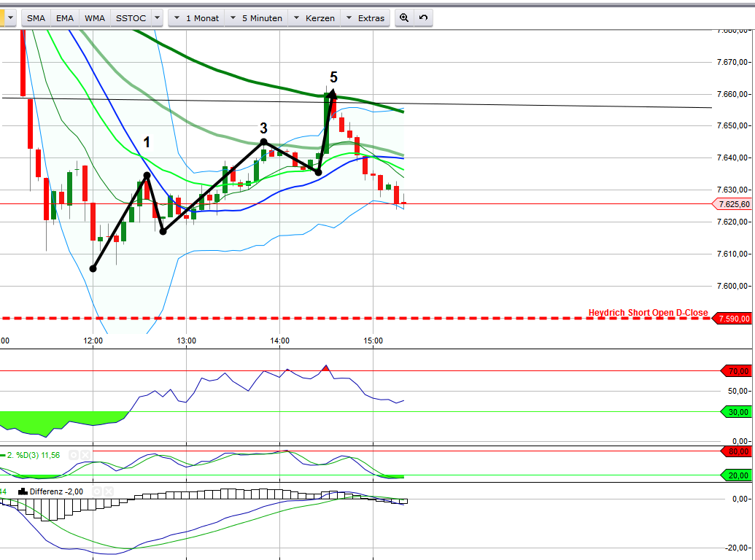The height and width of the screenshot is (560, 755).
Task: Toggle the EMA indicator
Action: pos(65,17)
